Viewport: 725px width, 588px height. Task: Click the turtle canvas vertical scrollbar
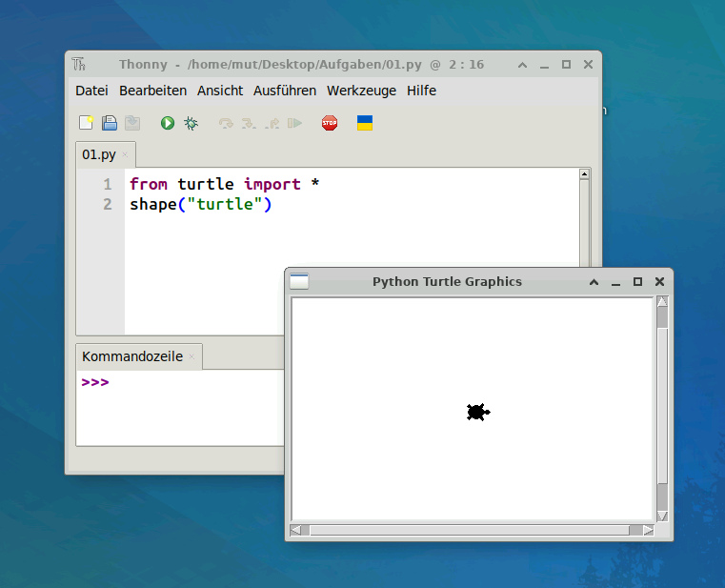pos(662,410)
